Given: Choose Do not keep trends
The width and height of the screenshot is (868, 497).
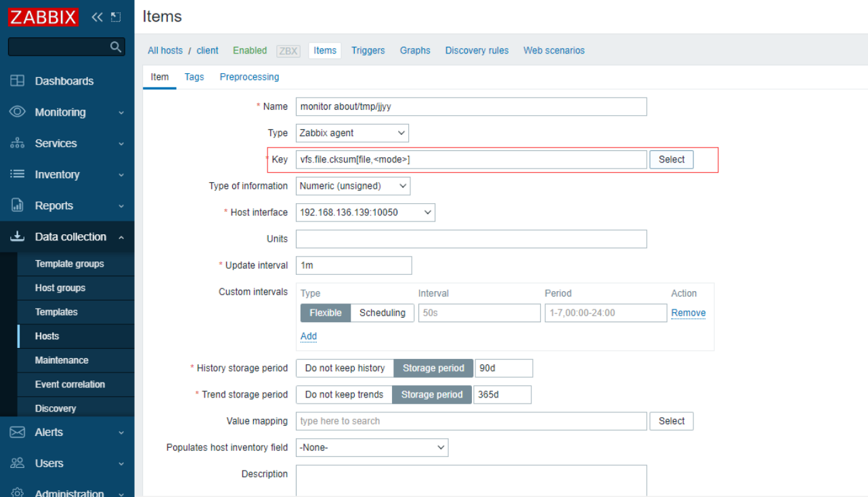Looking at the screenshot, I should 344,395.
